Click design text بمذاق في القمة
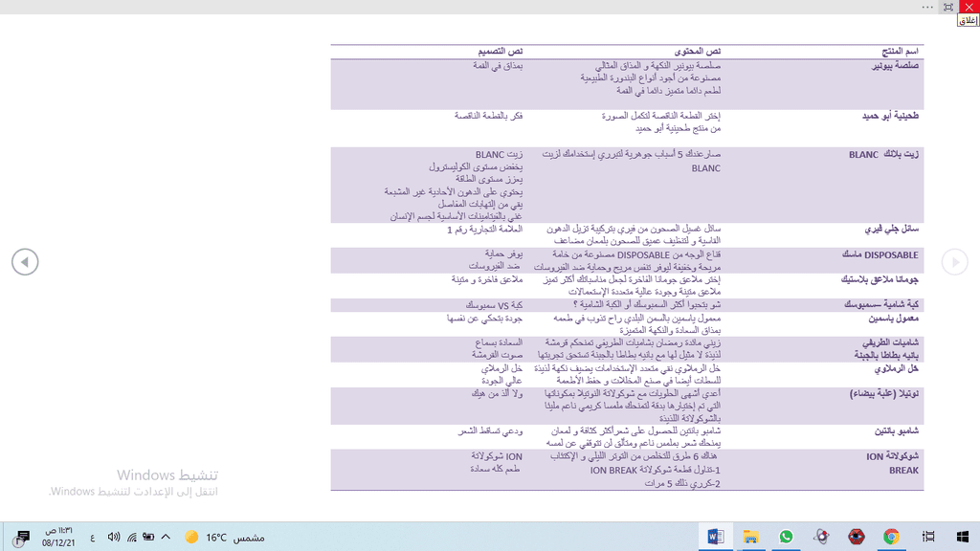The height and width of the screenshot is (551, 980). 498,66
